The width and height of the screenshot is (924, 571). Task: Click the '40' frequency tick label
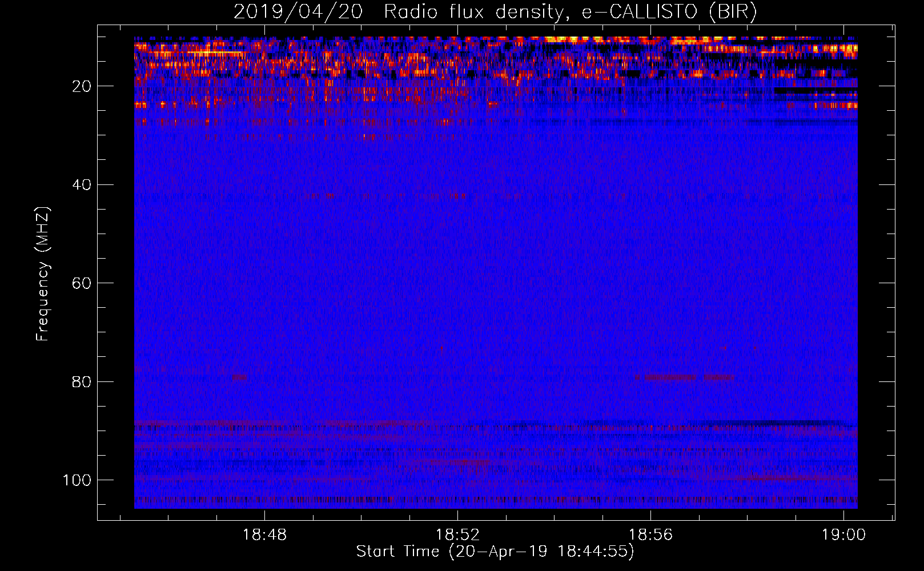click(x=82, y=185)
